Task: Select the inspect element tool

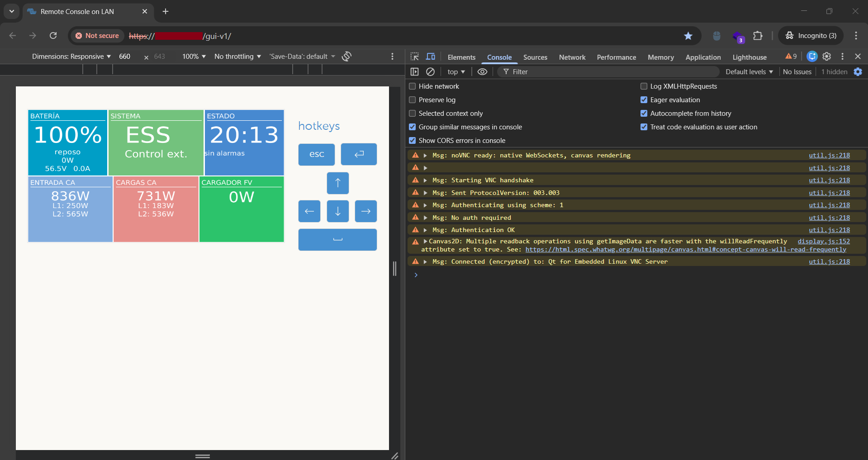Action: pos(414,57)
